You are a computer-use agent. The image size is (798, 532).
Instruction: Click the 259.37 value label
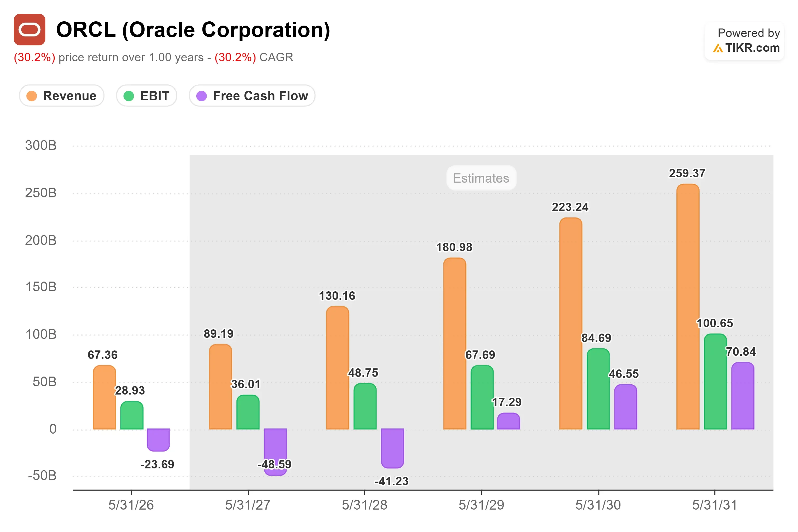point(687,173)
